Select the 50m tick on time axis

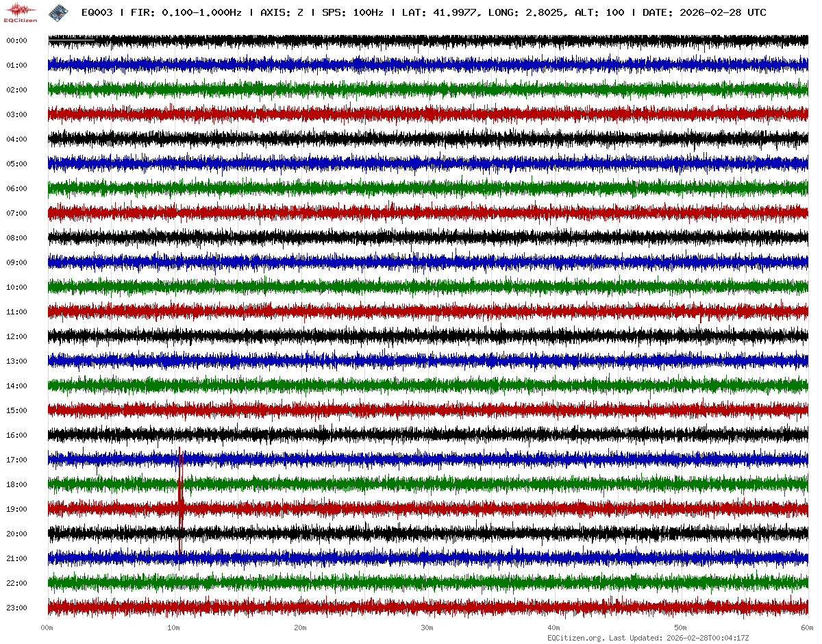681,628
